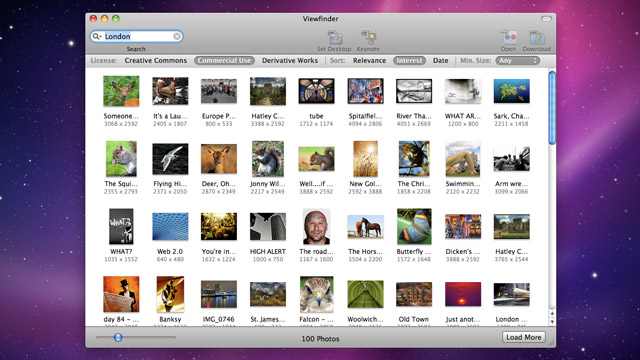Toggle the Commercial Use license filter
This screenshot has width=640, height=360.
(x=224, y=60)
